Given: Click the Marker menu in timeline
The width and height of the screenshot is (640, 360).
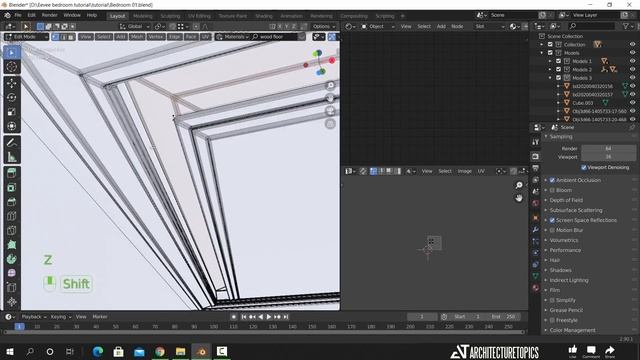Looking at the screenshot, I should [x=100, y=317].
